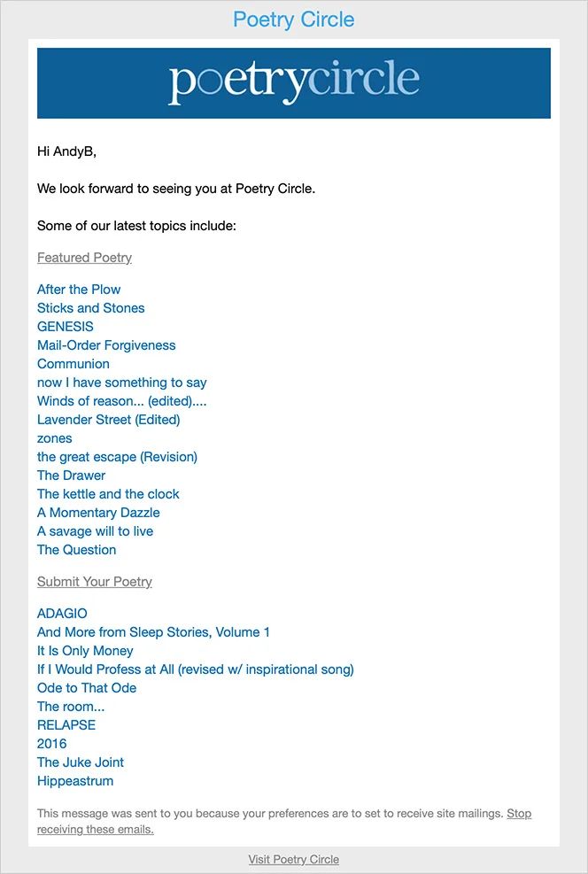Open the topic After the Plow
This screenshot has height=874, width=588.
79,290
